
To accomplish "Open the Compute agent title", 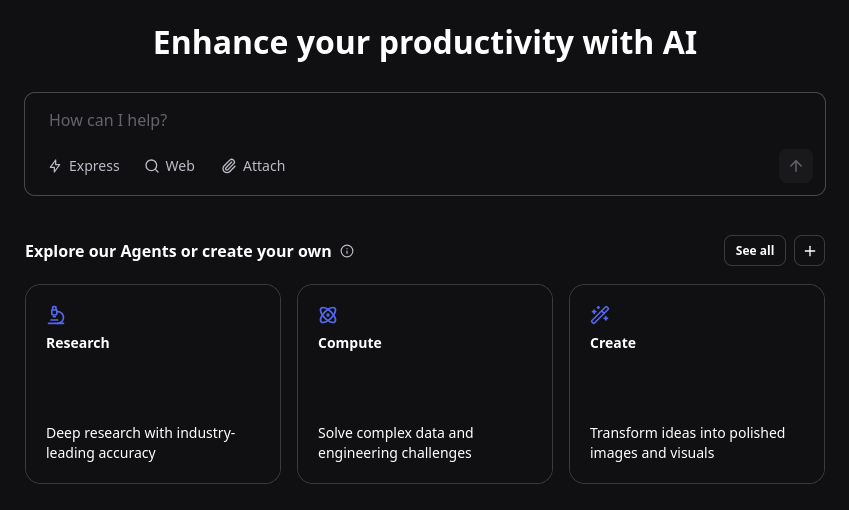I will click(350, 343).
